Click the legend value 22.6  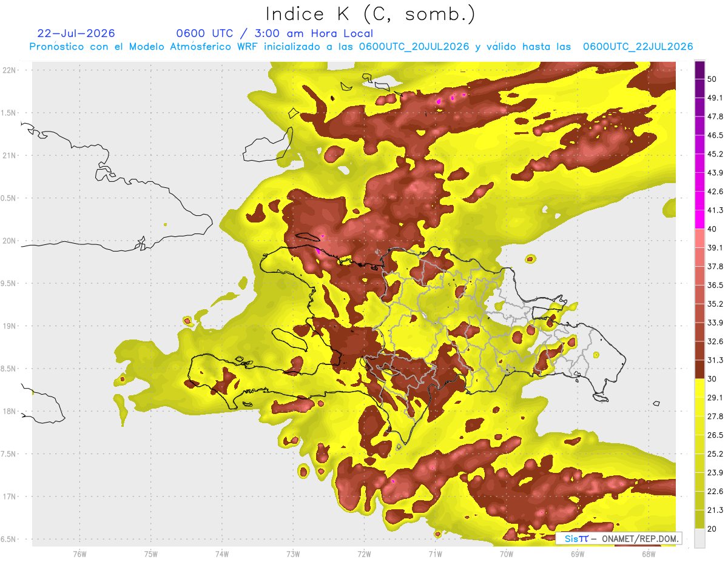click(x=715, y=492)
